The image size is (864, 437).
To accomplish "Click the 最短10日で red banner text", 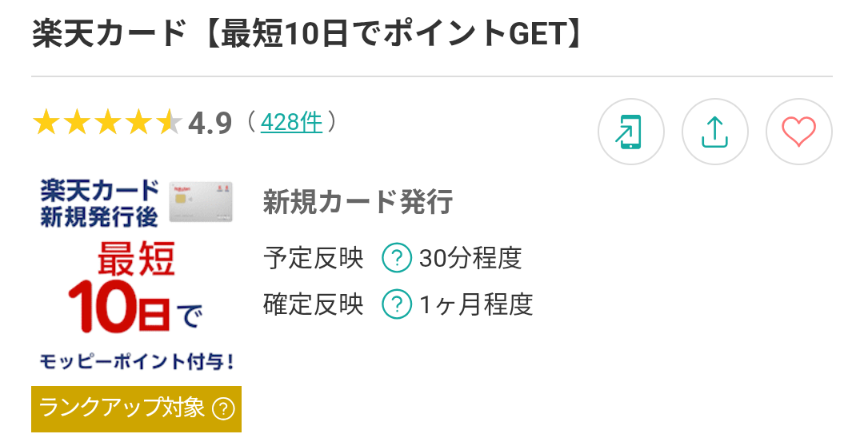I will pos(136,288).
